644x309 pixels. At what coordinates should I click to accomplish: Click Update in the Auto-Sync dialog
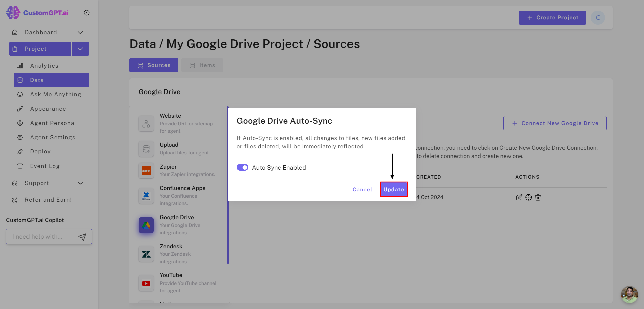click(x=394, y=189)
